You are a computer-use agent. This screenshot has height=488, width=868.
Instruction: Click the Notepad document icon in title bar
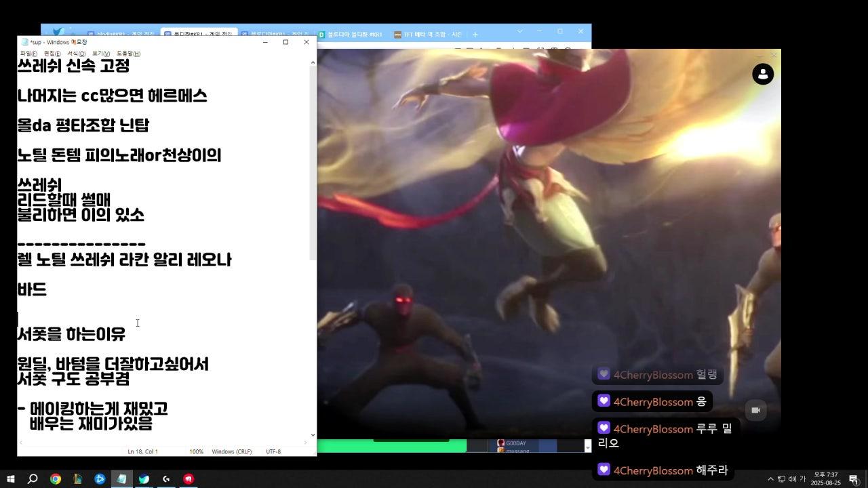pyautogui.click(x=24, y=42)
